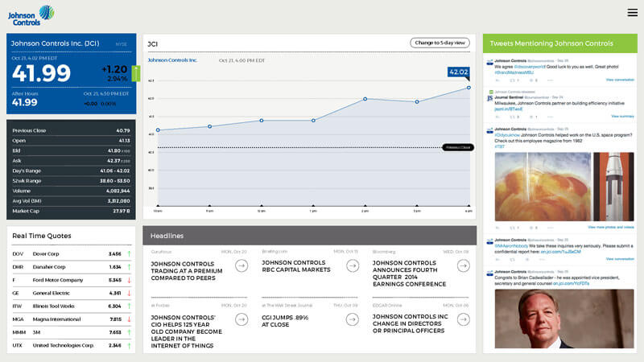This screenshot has width=644, height=362.
Task: Click Change to 5 day view button
Action: coord(440,43)
